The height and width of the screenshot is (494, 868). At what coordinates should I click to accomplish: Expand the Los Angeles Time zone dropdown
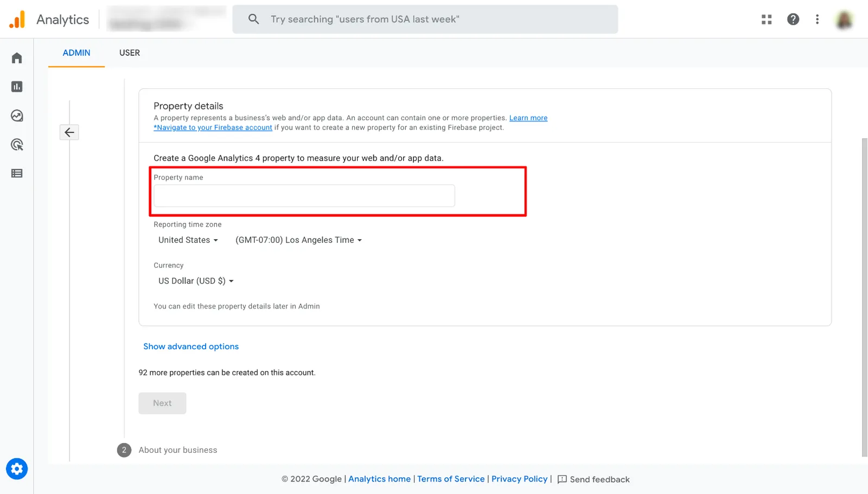(298, 240)
